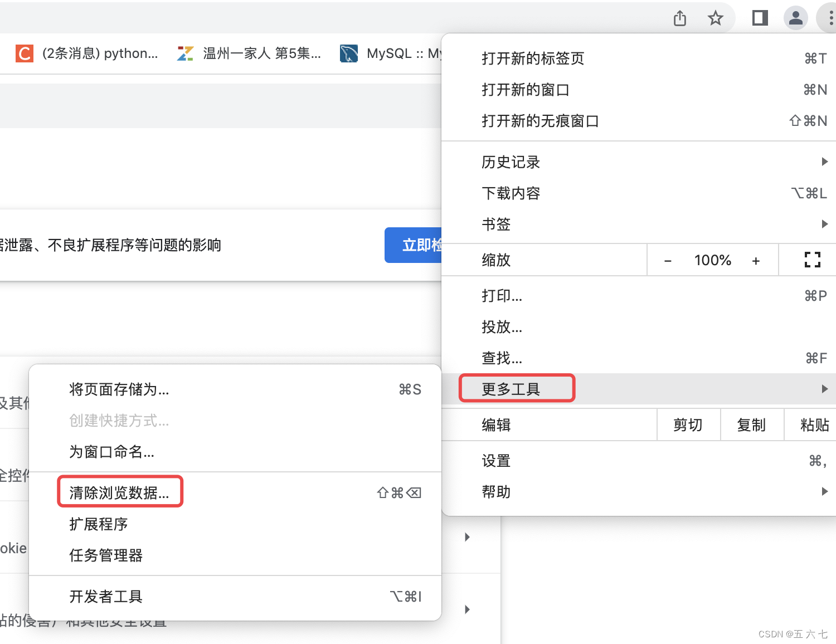
Task: Choose 打印... from menu
Action: (639, 296)
